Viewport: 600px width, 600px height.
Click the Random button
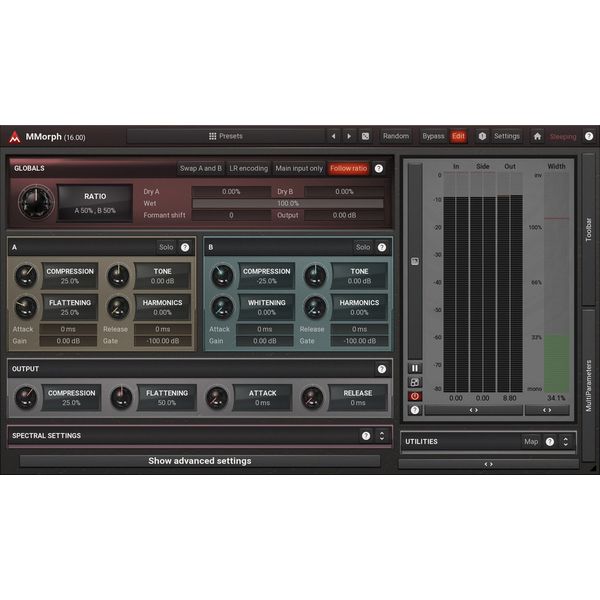tap(396, 136)
